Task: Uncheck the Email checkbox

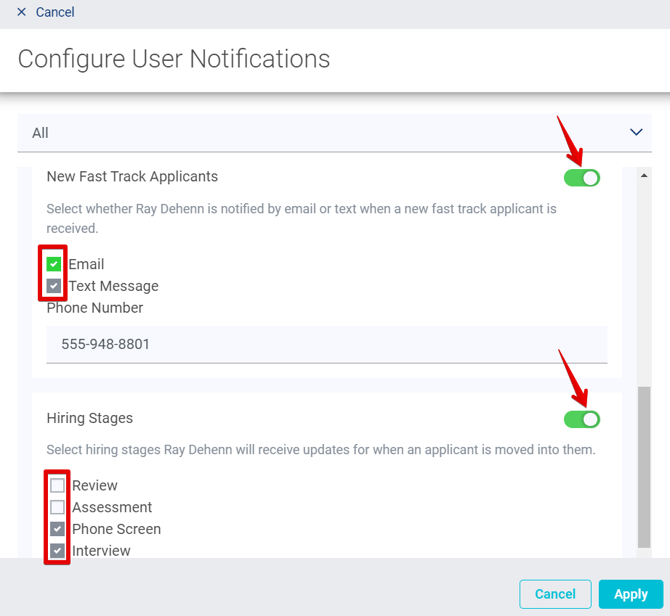Action: (54, 265)
